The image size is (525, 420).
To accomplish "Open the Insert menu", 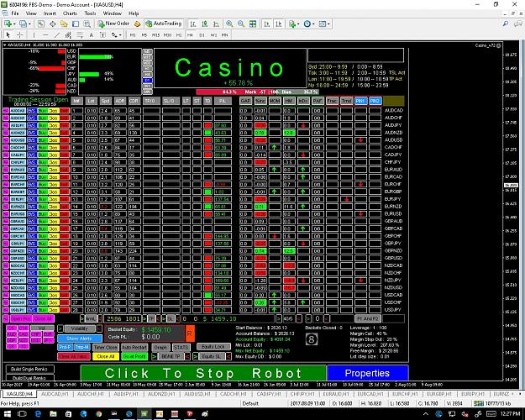I will pyautogui.click(x=50, y=13).
